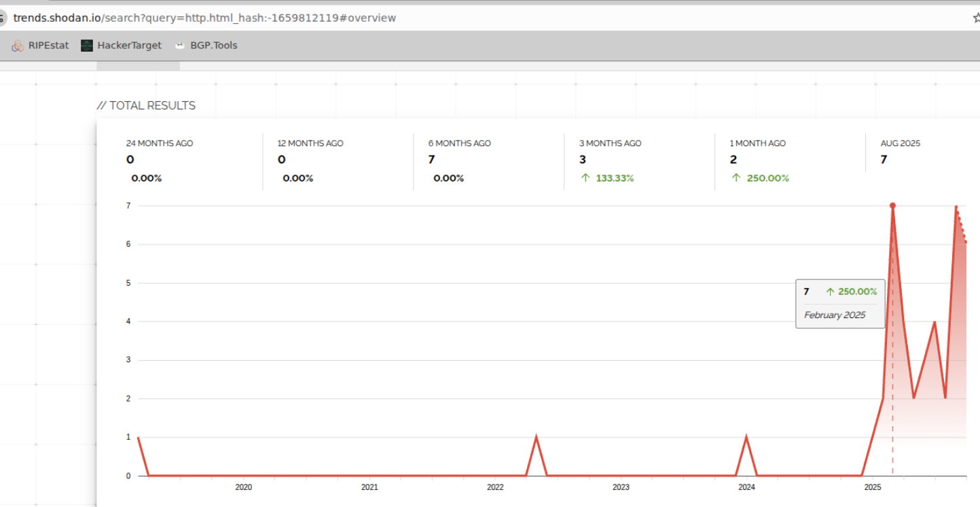Focus the address bar with the Shodan trends URL

point(204,18)
